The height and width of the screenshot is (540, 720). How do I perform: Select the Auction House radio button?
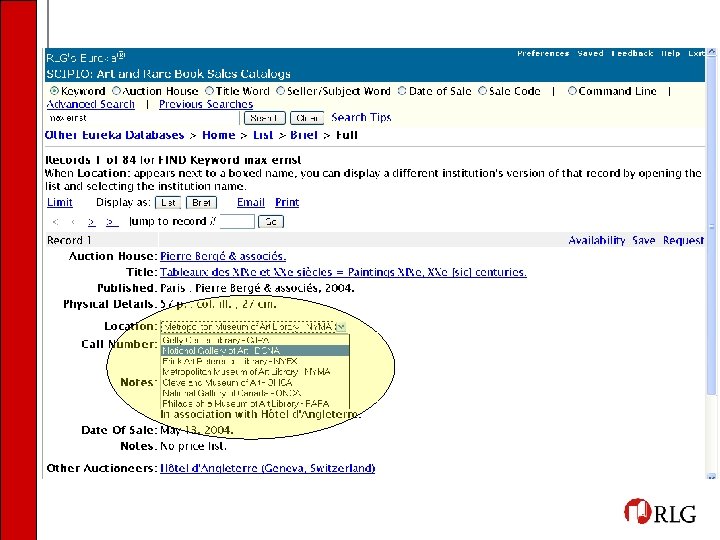[x=117, y=91]
